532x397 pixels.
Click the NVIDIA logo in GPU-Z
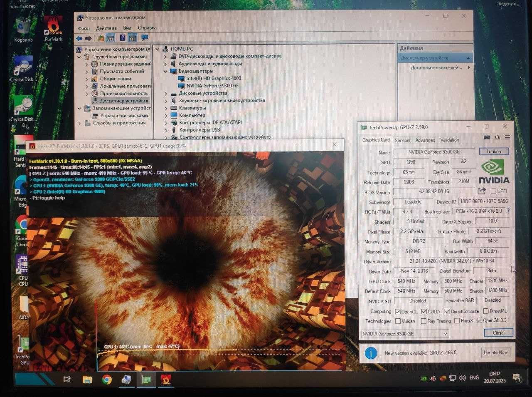click(494, 171)
